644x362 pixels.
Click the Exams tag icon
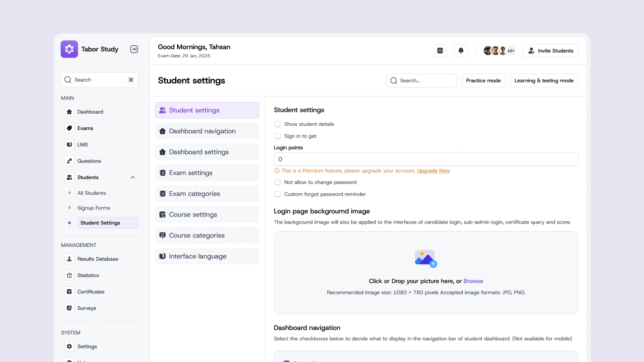(69, 128)
